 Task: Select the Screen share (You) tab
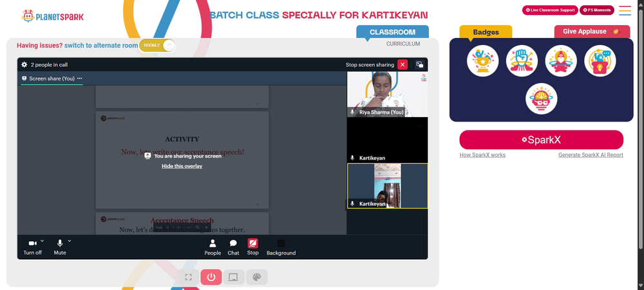(x=52, y=78)
